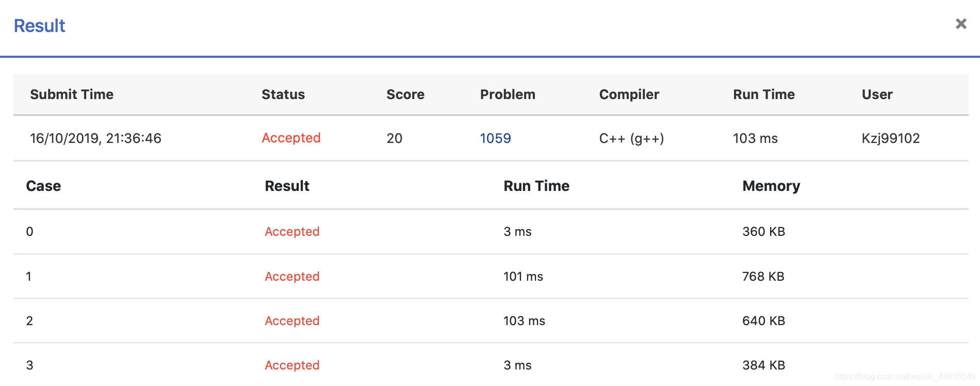The height and width of the screenshot is (386, 980).
Task: Select the Score column header
Action: click(405, 94)
